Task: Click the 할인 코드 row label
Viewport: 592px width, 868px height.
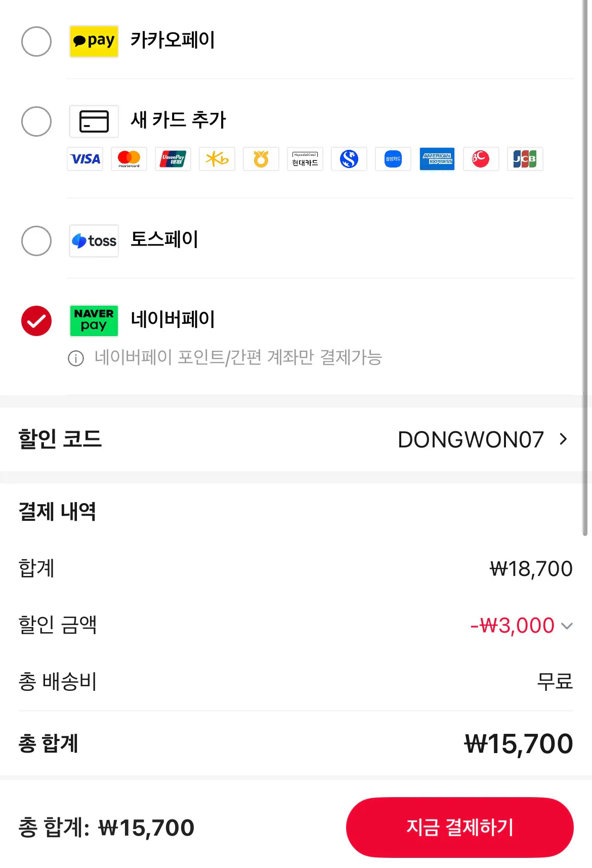Action: click(60, 439)
